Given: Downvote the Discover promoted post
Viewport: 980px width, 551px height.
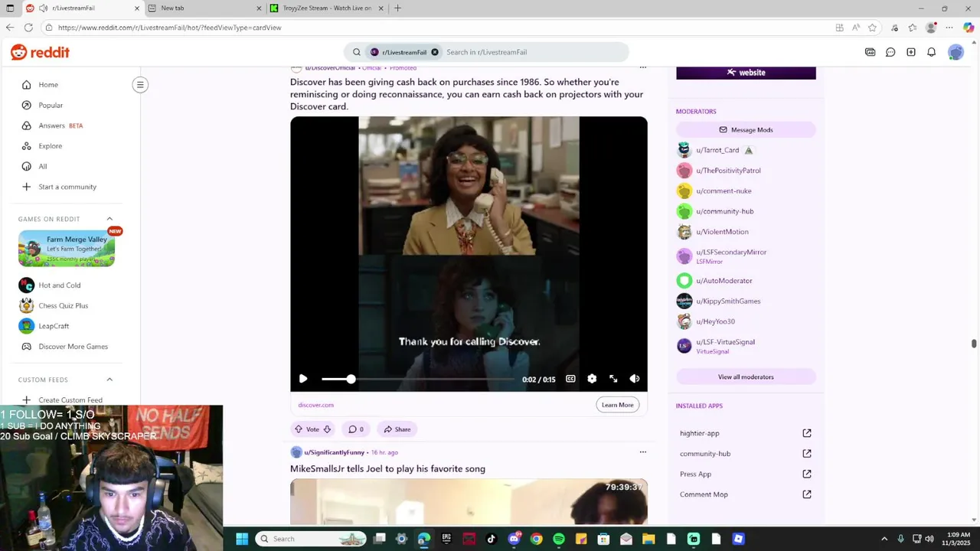Looking at the screenshot, I should click(327, 429).
